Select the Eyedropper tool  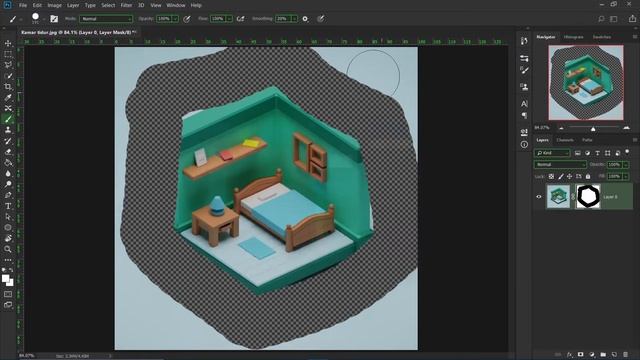coord(8,97)
